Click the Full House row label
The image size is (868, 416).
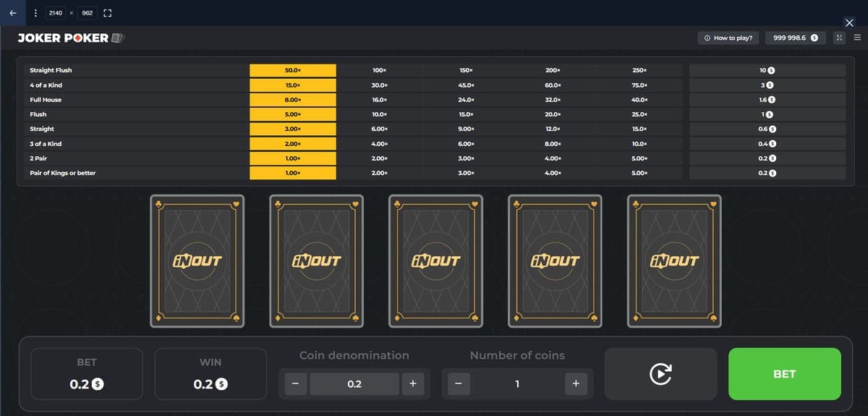46,100
